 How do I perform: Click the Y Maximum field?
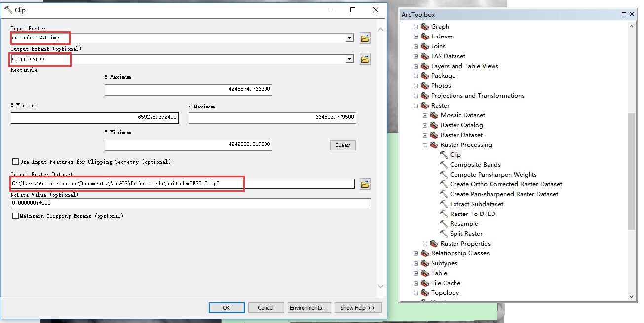[189, 90]
